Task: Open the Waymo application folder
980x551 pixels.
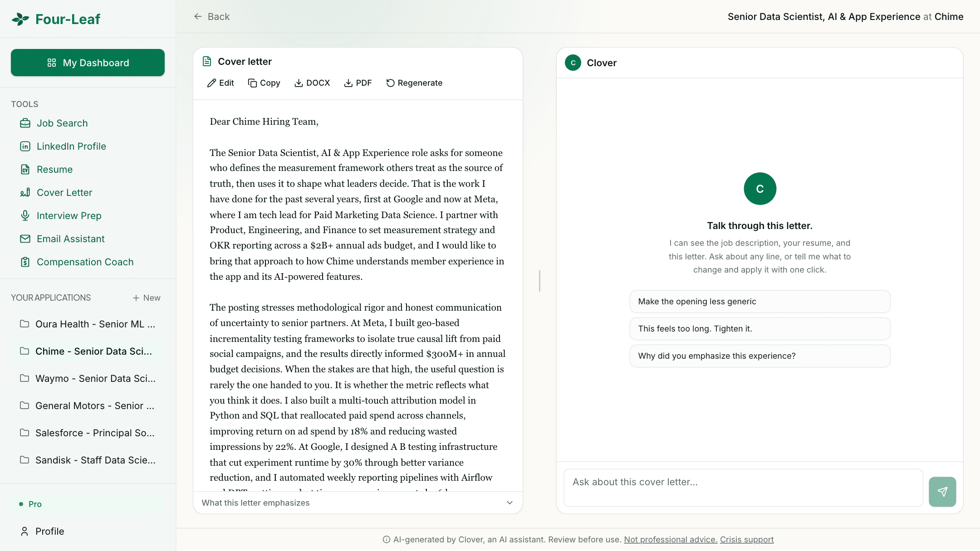Action: [x=88, y=379]
